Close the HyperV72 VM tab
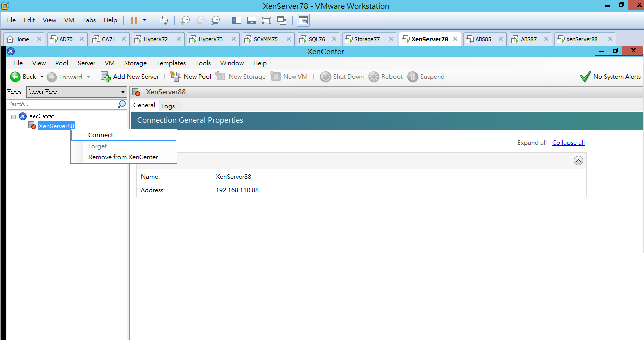 (178, 39)
